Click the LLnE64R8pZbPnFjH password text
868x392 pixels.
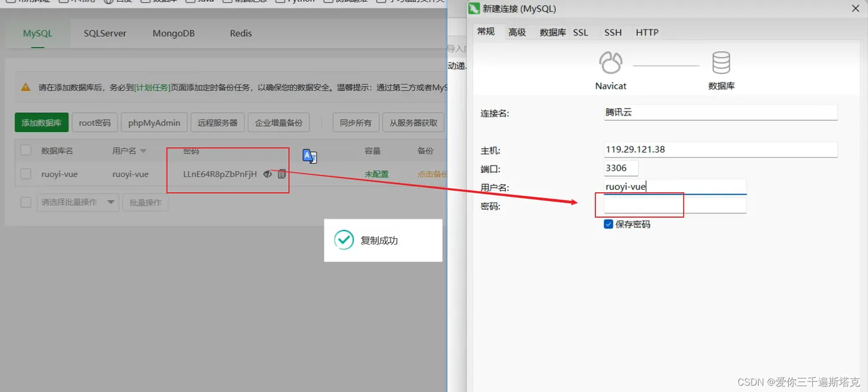[220, 174]
